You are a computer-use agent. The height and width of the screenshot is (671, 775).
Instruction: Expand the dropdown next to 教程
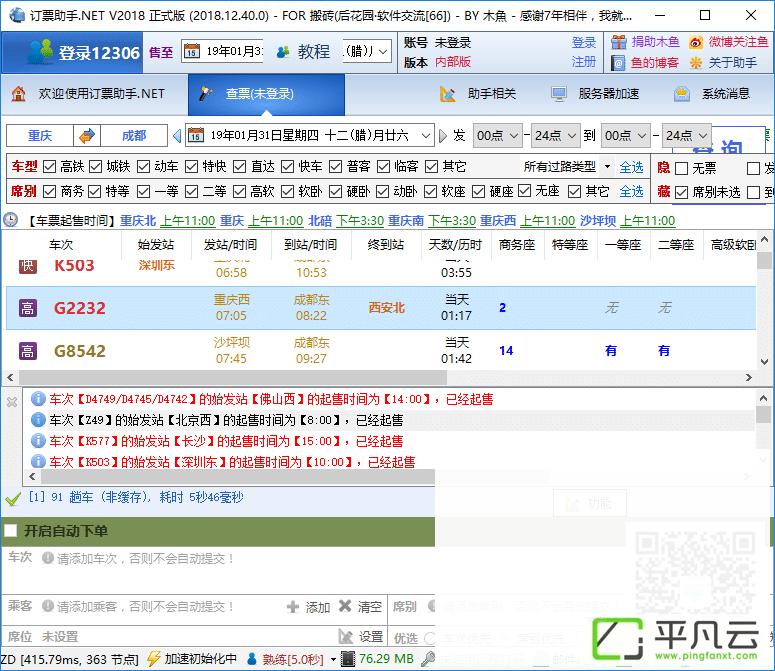pos(383,51)
